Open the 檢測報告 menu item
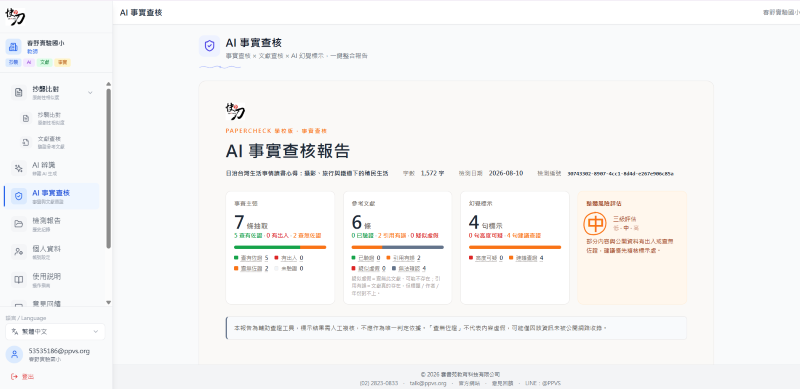 52,224
